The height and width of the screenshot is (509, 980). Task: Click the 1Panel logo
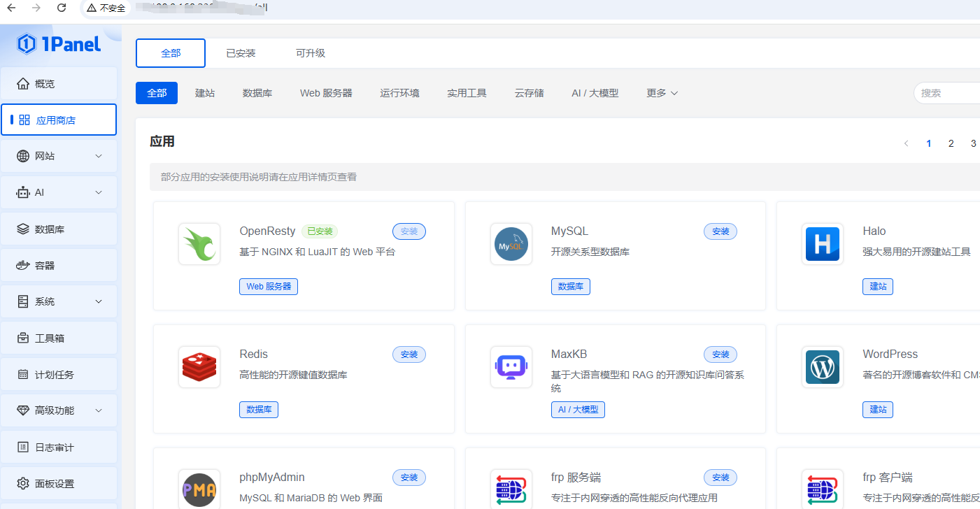[x=59, y=43]
